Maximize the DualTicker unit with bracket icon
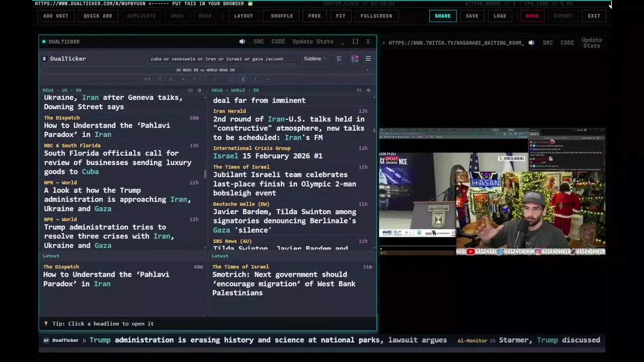The width and height of the screenshot is (644, 362). (355, 42)
